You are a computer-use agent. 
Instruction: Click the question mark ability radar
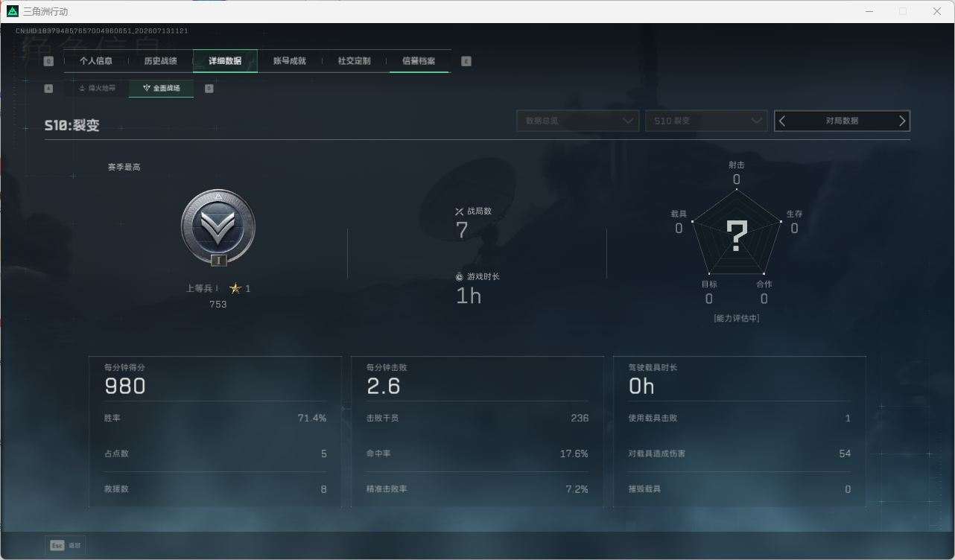737,235
